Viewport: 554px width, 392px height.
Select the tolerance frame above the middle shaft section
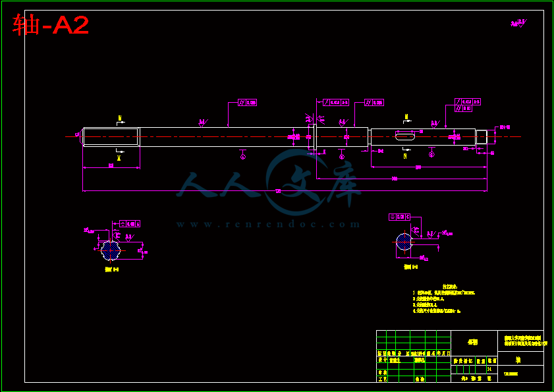(374, 103)
